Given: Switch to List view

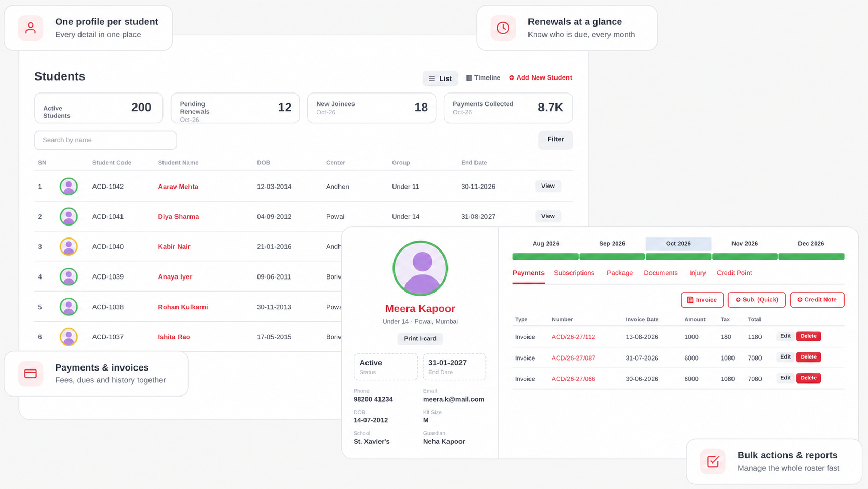Looking at the screenshot, I should 440,78.
